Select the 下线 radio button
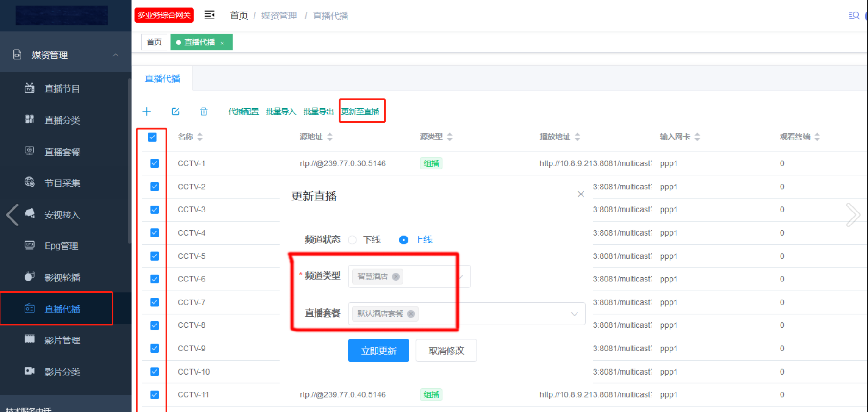 [x=353, y=240]
